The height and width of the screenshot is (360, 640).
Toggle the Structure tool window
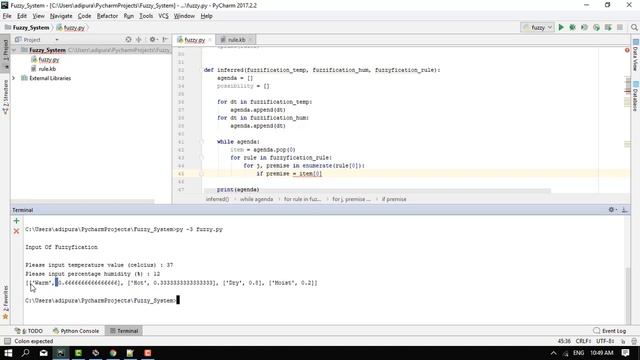tap(5, 96)
